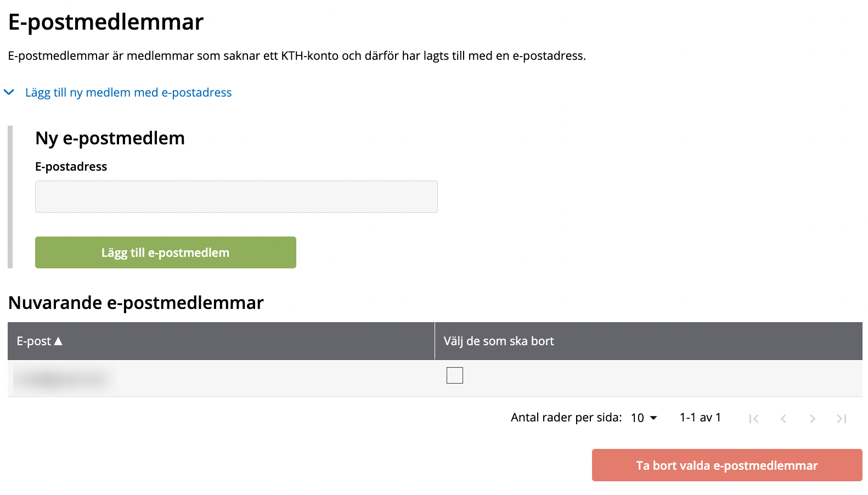Collapse section using the blue chevron
The height and width of the screenshot is (495, 868).
(9, 92)
